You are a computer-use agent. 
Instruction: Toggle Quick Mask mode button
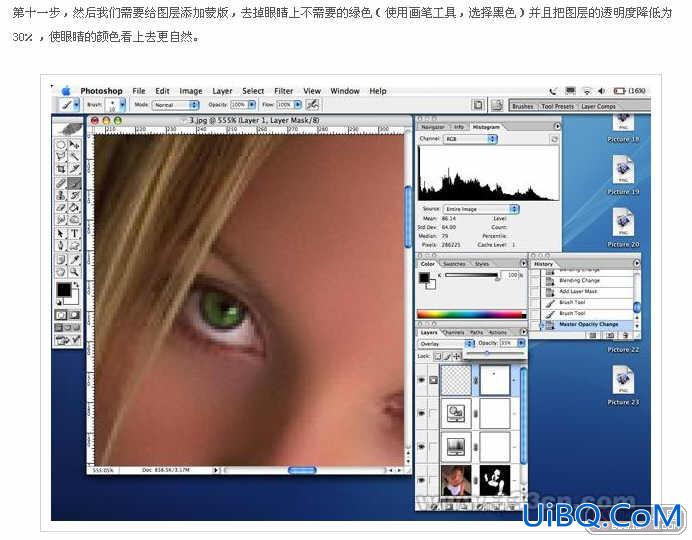[x=74, y=315]
